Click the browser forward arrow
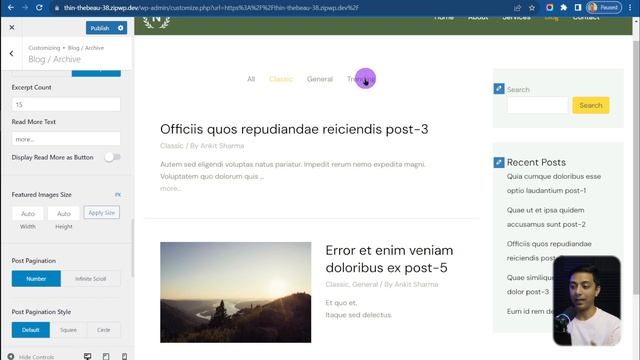Viewport: 640px width, 360px height. tap(25, 7)
